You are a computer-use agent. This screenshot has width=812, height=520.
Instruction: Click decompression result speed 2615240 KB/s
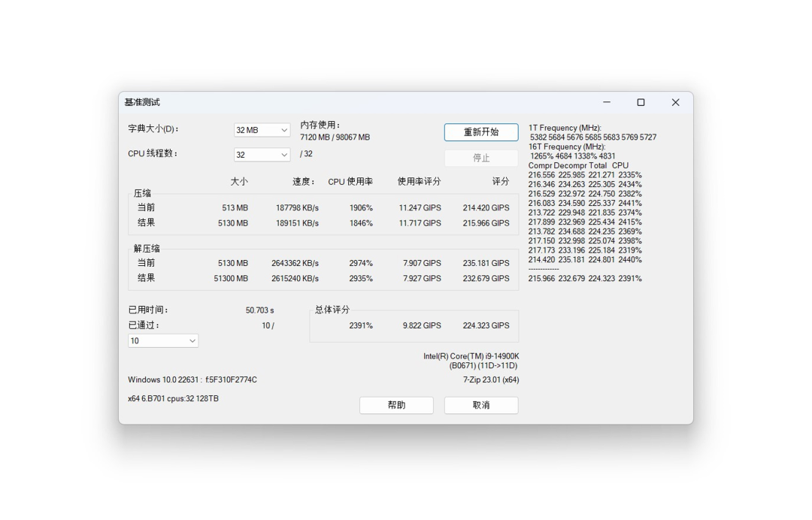click(295, 278)
